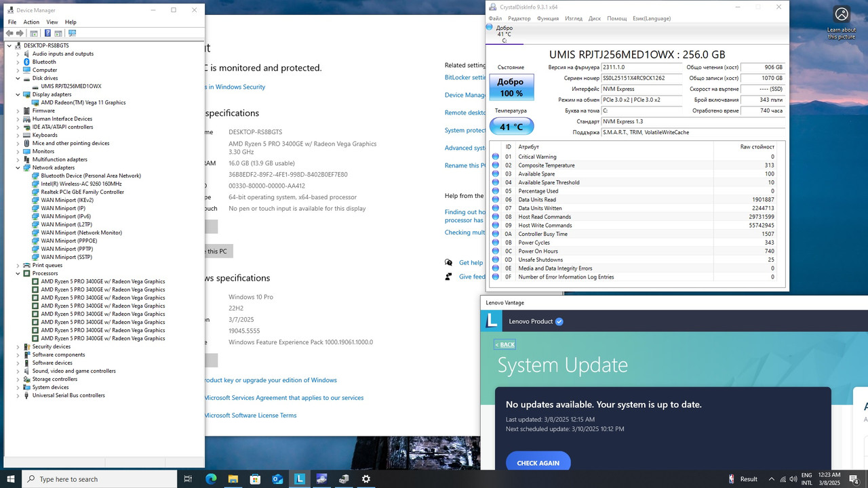This screenshot has width=868, height=488.
Task: Open the Task View button on taskbar
Action: tap(189, 479)
